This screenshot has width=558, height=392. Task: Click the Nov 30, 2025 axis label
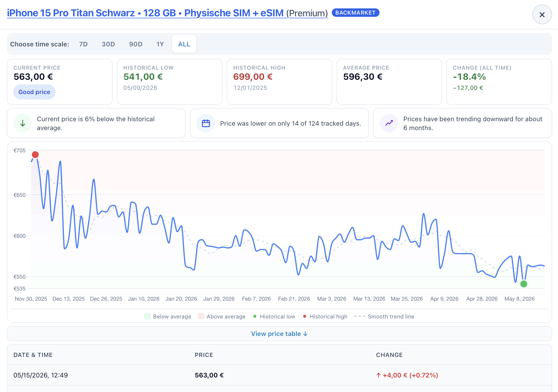pyautogui.click(x=31, y=299)
